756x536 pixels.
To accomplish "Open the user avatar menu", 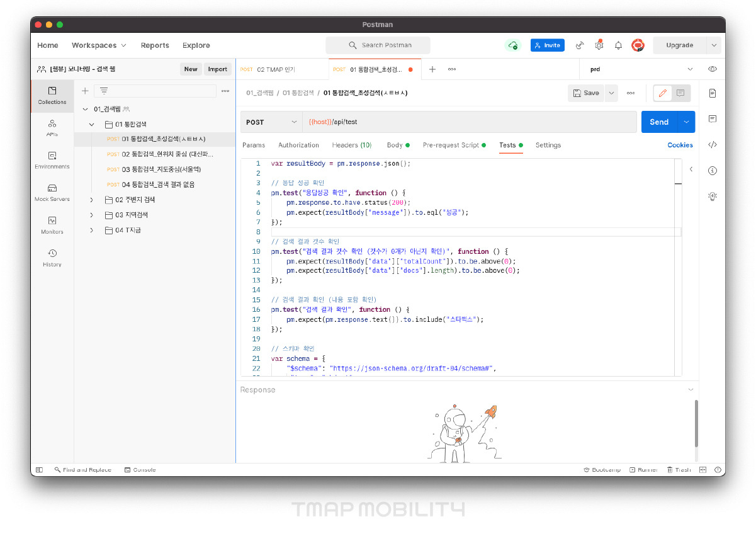I will pyautogui.click(x=638, y=45).
